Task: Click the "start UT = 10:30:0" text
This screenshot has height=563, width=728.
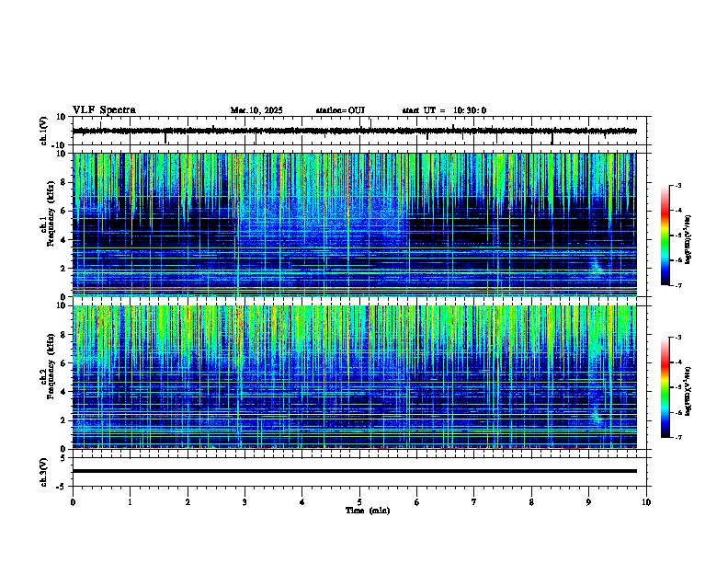Action: (444, 110)
